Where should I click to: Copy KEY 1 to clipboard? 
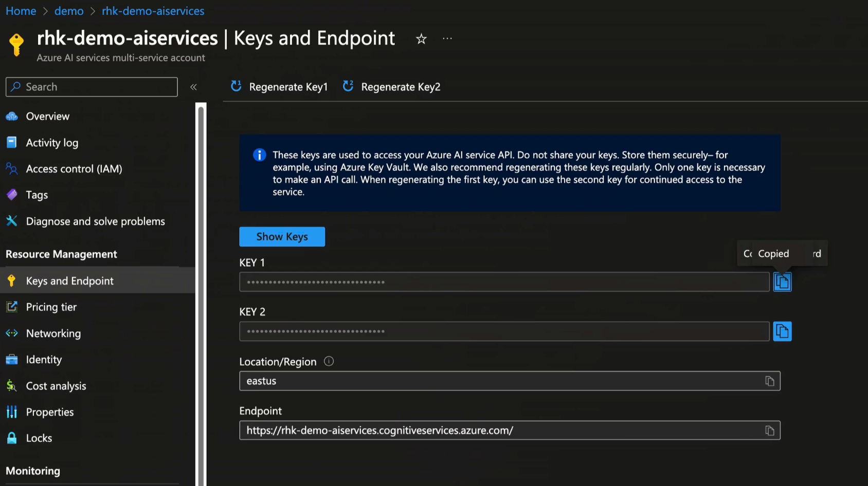(782, 282)
